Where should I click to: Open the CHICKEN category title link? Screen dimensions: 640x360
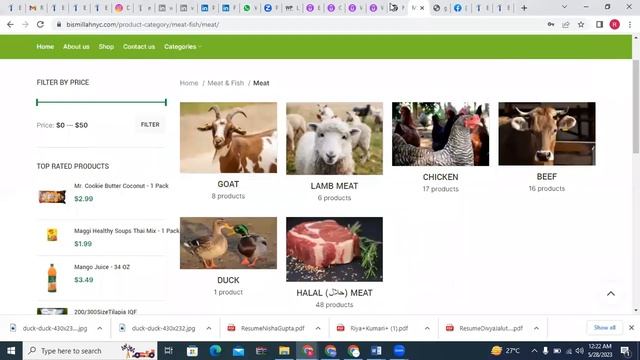[440, 177]
